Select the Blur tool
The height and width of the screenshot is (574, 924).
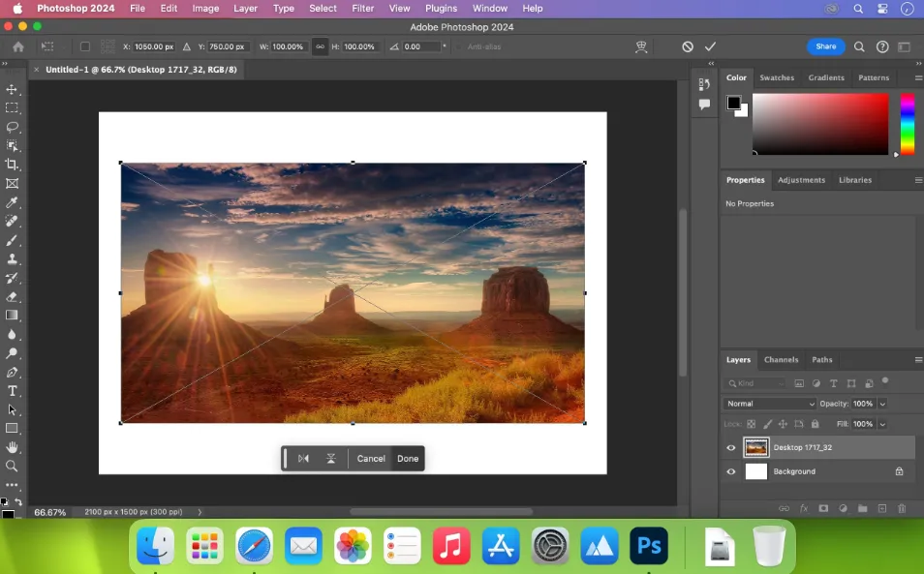12,334
